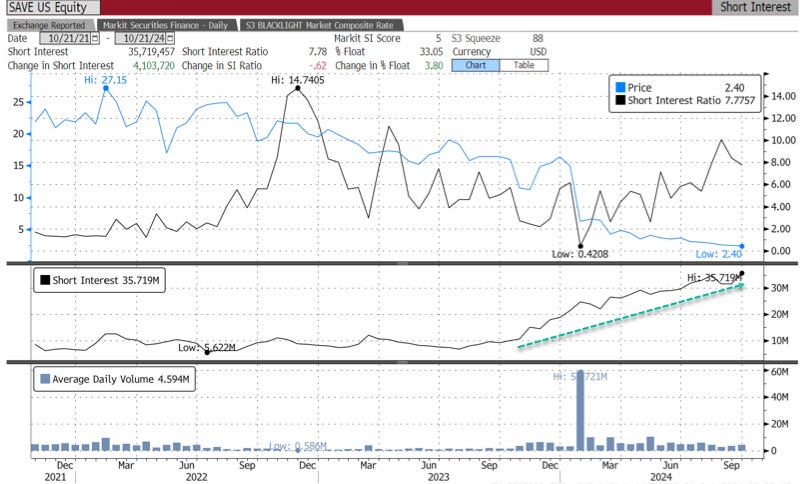Switch to the Table view
The image size is (800, 484).
pyautogui.click(x=524, y=65)
